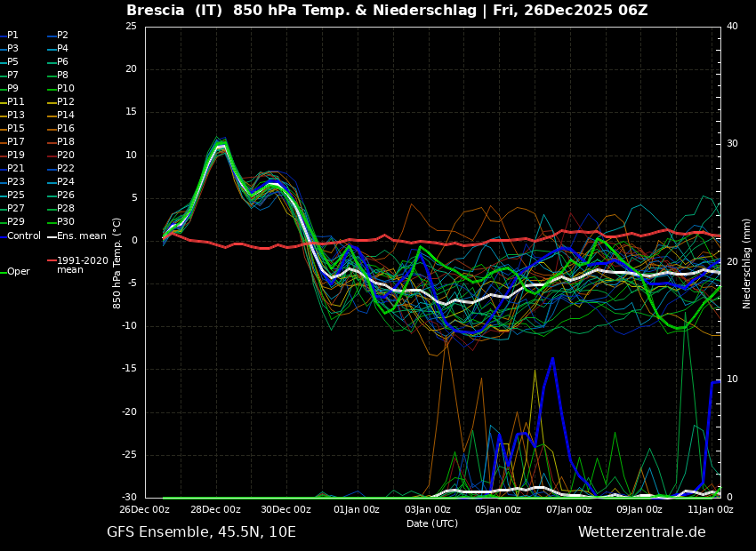Click the Niederschlag (mm) axis label
This screenshot has height=551, width=756.
click(747, 263)
